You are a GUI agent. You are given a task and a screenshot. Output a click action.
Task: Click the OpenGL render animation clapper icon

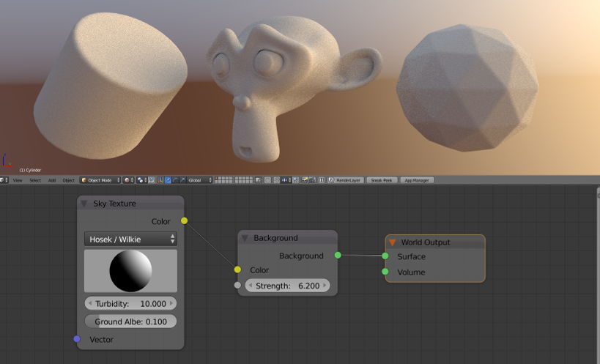312,180
